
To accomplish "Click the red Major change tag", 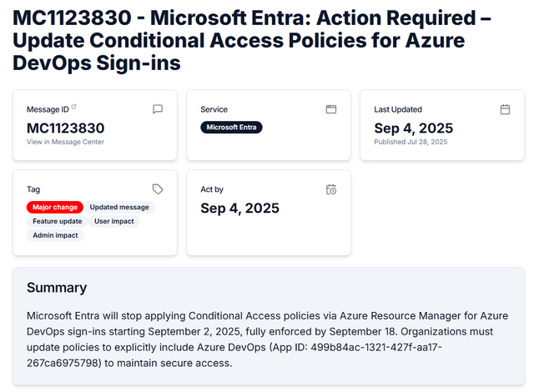I will pyautogui.click(x=55, y=208).
